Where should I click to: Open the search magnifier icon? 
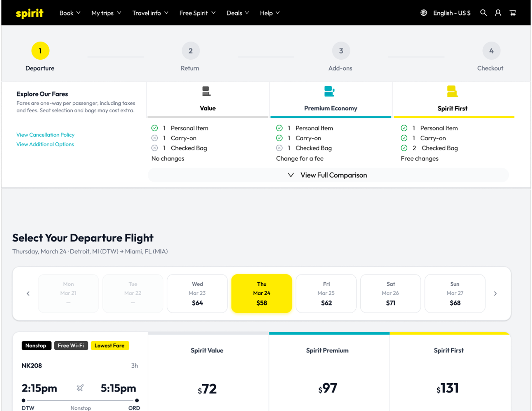click(484, 13)
